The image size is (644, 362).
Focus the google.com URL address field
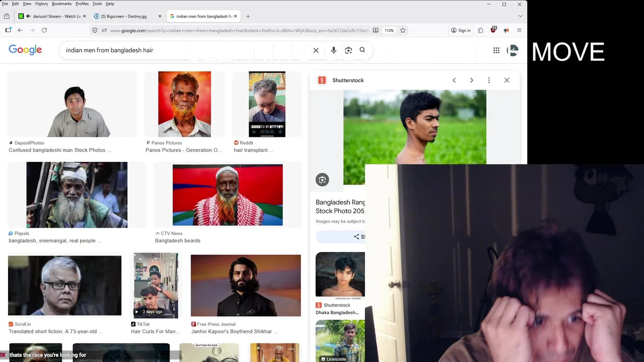pyautogui.click(x=239, y=30)
